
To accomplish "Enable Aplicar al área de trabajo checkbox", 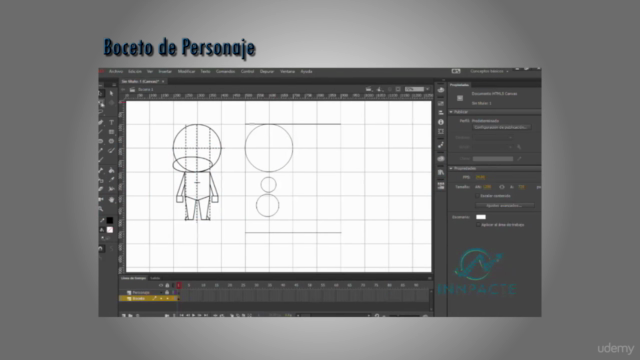I will pyautogui.click(x=478, y=225).
